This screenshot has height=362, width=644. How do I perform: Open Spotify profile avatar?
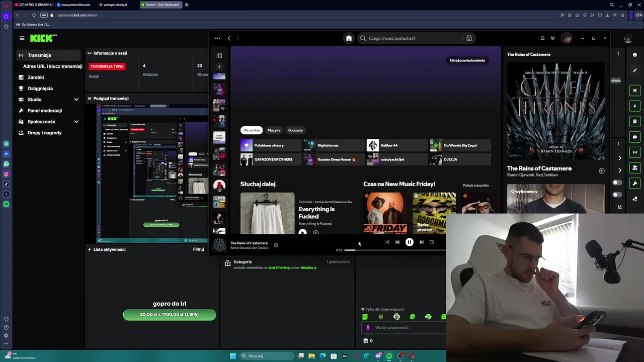(x=567, y=38)
